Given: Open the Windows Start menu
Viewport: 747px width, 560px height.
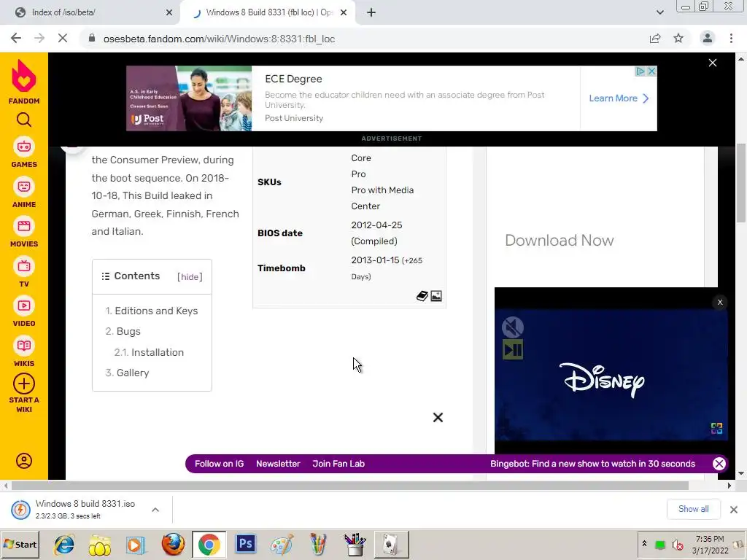Looking at the screenshot, I should click(x=20, y=544).
